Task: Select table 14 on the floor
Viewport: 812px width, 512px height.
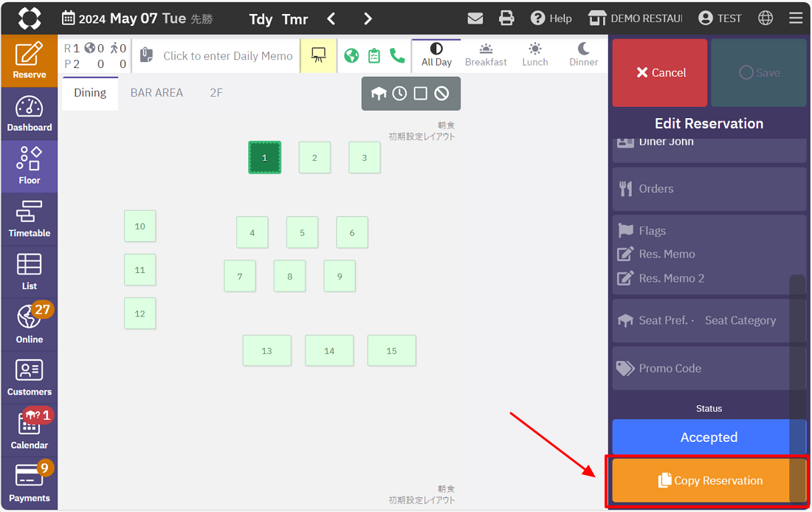Action: (329, 350)
